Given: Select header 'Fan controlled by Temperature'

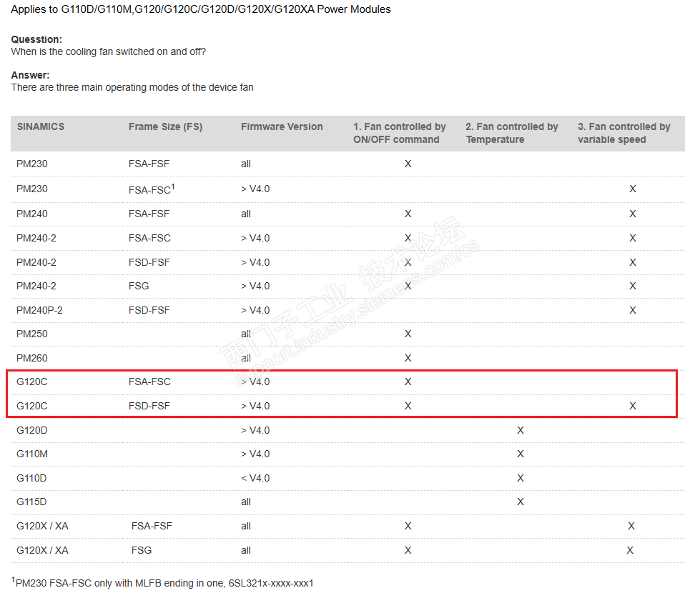Looking at the screenshot, I should tap(512, 133).
